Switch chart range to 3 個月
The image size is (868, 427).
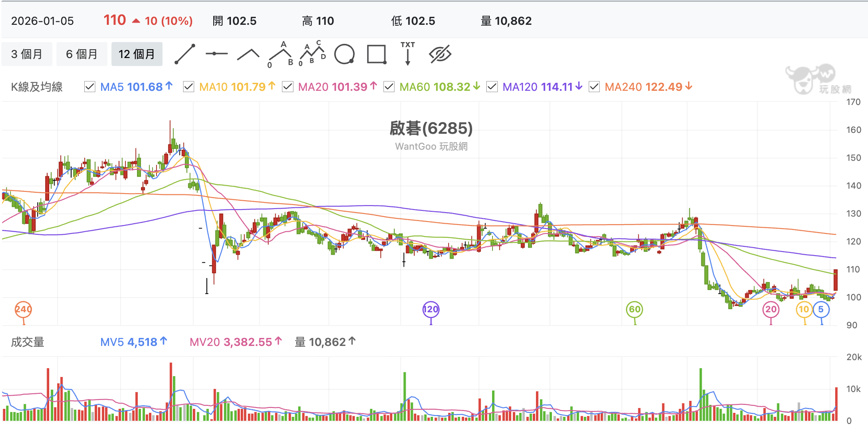click(x=27, y=54)
